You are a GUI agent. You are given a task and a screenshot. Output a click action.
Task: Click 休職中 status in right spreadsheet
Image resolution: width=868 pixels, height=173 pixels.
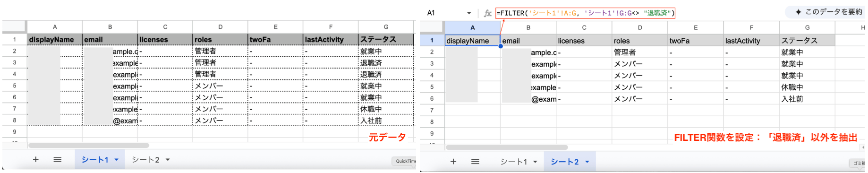click(x=807, y=87)
